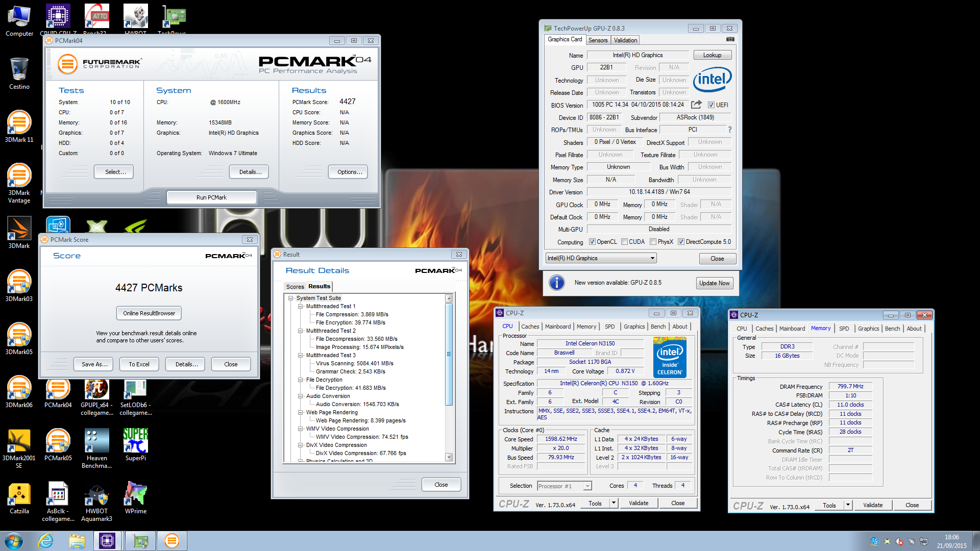
Task: Collapse the File Decryption tree node
Action: pos(301,380)
